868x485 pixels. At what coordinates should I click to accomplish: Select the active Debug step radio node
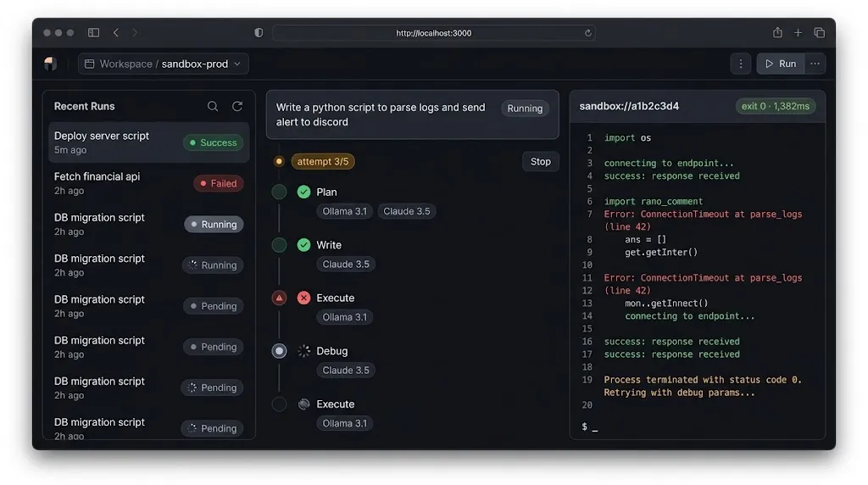pos(279,351)
